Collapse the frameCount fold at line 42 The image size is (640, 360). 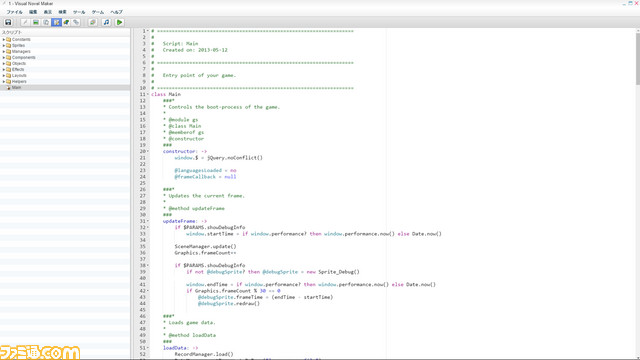pyautogui.click(x=148, y=291)
